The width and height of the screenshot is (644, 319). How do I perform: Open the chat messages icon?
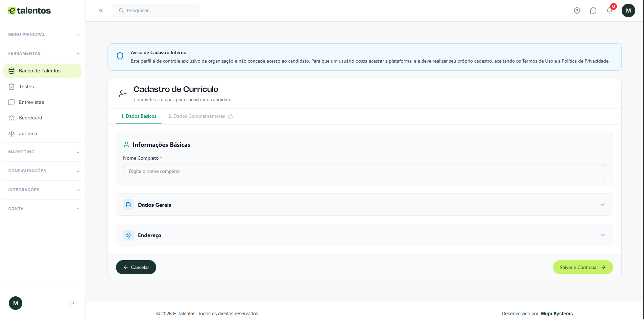tap(593, 10)
